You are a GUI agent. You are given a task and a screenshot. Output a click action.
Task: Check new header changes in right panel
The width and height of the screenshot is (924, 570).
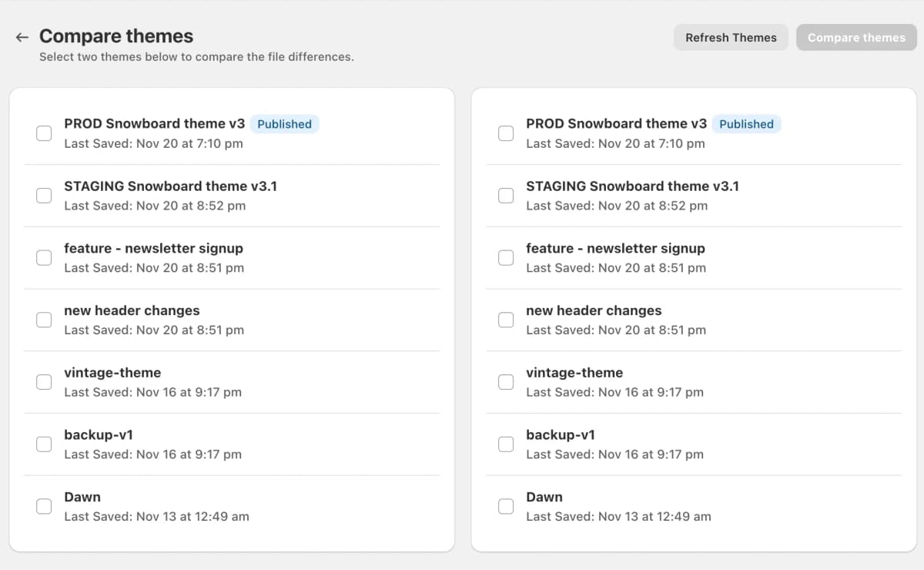[x=506, y=319]
